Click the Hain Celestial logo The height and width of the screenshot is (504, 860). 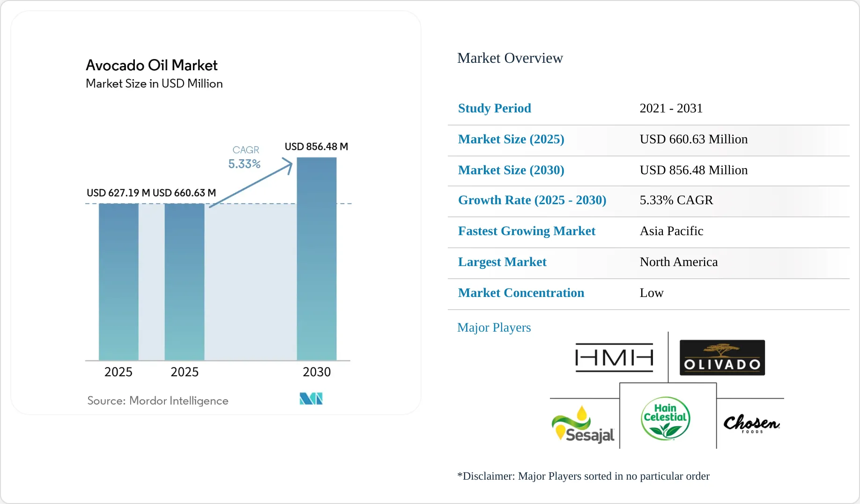click(665, 418)
